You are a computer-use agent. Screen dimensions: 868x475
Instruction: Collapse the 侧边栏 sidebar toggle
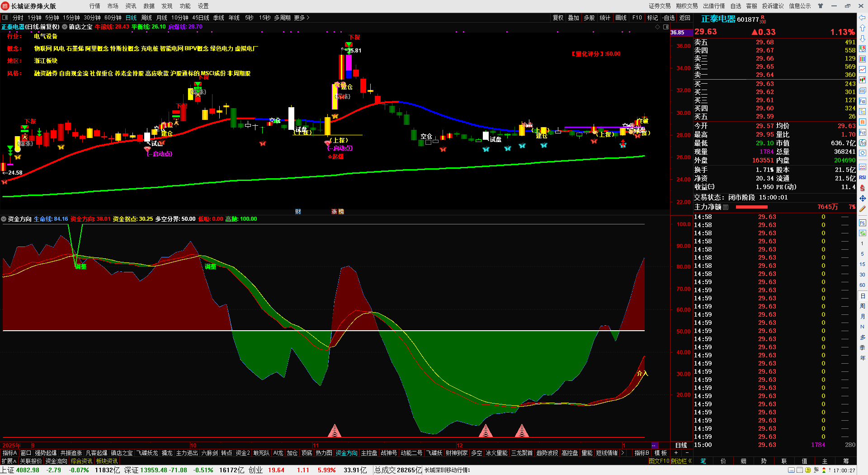(681, 461)
